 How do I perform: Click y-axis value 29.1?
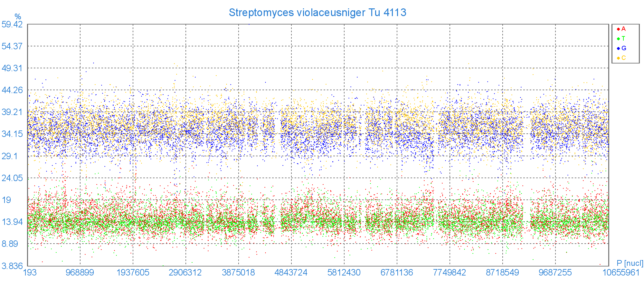point(9,156)
